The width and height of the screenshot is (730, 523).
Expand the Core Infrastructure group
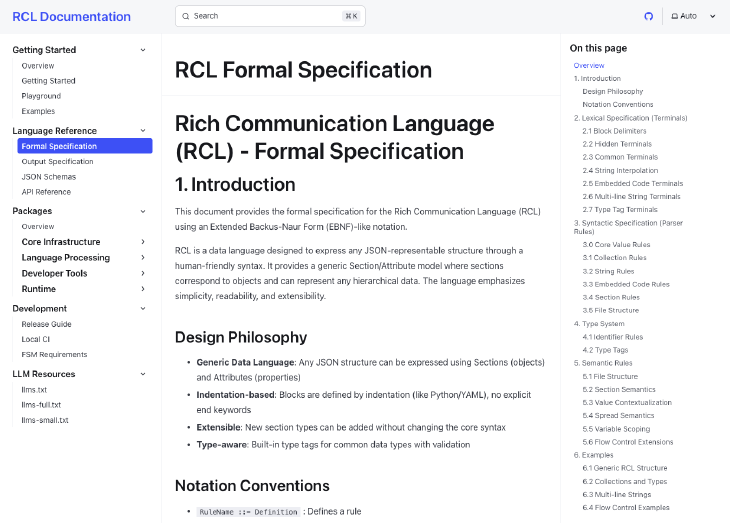click(143, 242)
